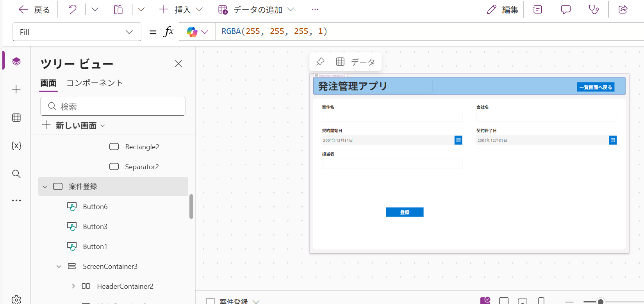
Task: Select HeaderContainer2 in the tree
Action: point(125,286)
